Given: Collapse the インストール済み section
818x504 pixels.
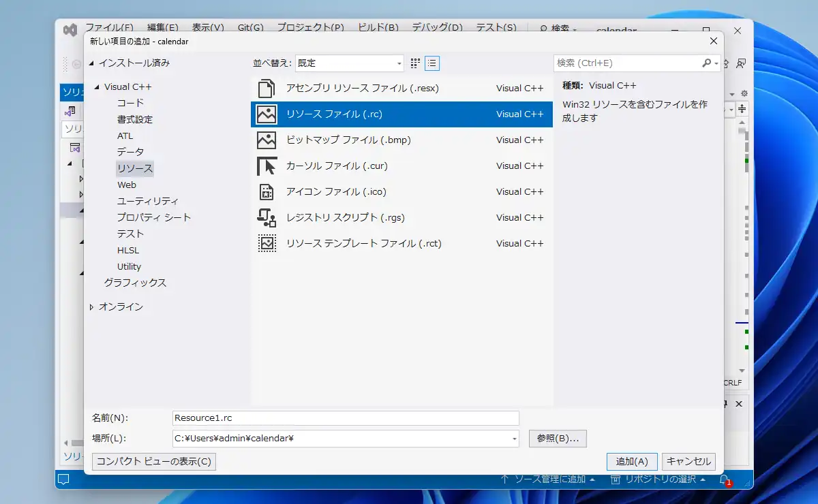Looking at the screenshot, I should click(92, 63).
